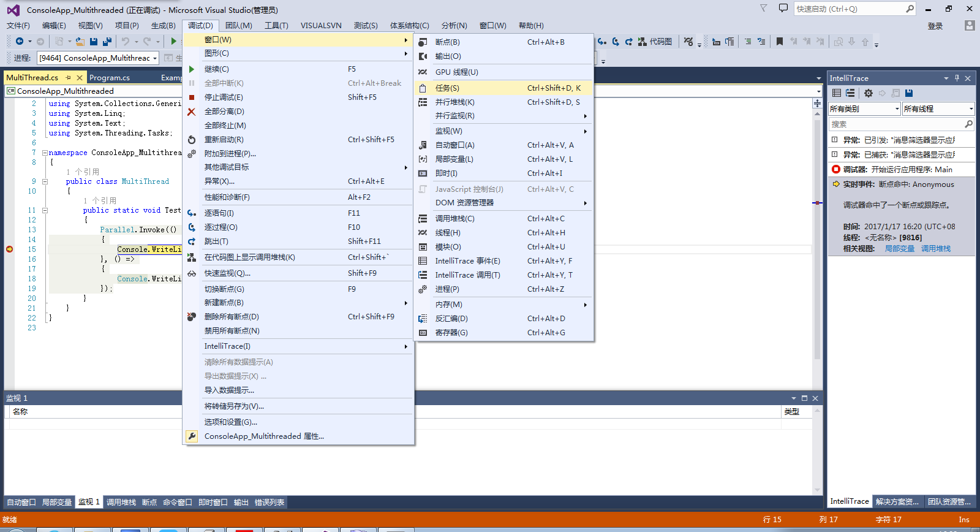Toggle pin on IntelliTrace panel
980x532 pixels.
point(957,78)
